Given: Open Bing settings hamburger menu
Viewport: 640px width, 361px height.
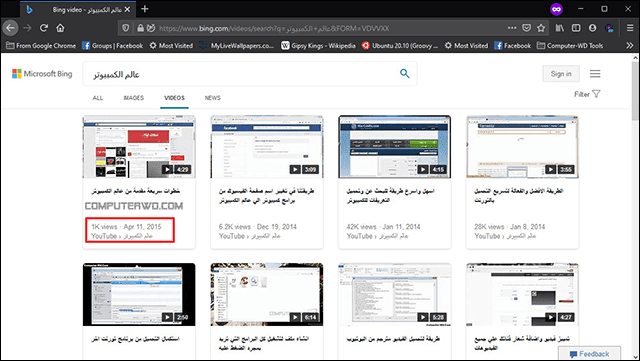Looking at the screenshot, I should point(595,74).
